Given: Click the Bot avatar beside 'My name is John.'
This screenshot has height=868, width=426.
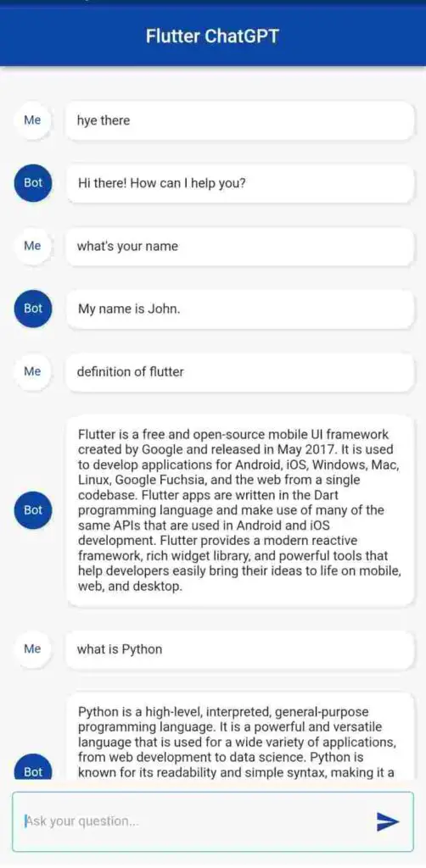Looking at the screenshot, I should pyautogui.click(x=33, y=309).
